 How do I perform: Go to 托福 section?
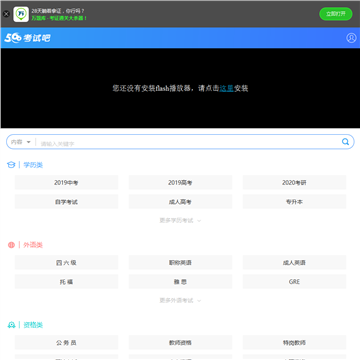click(x=66, y=282)
